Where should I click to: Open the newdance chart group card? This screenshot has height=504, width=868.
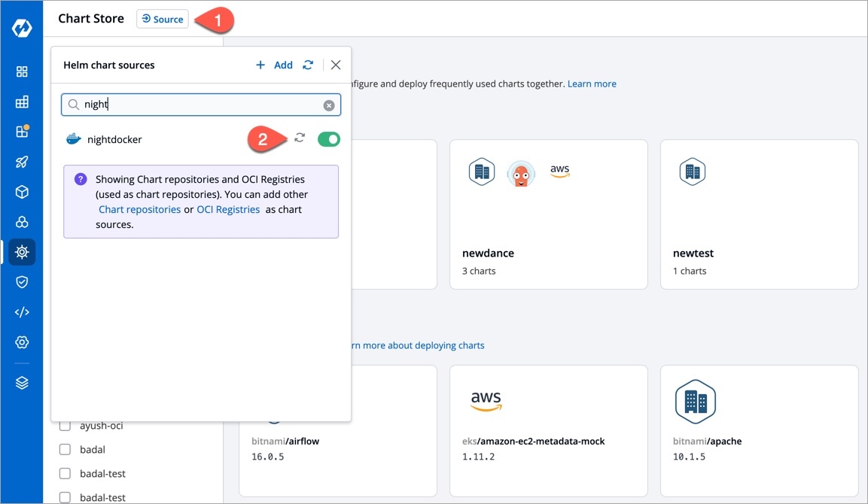coord(548,214)
